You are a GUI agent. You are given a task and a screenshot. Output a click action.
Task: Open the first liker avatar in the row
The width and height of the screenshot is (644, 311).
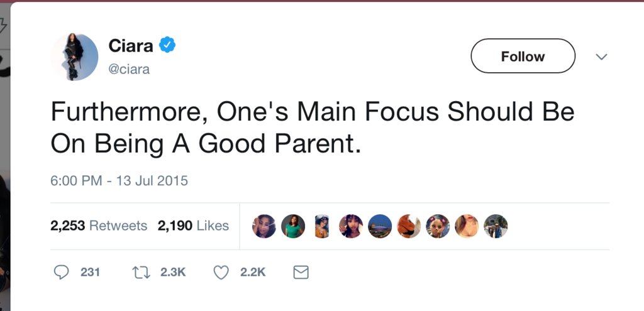(264, 226)
